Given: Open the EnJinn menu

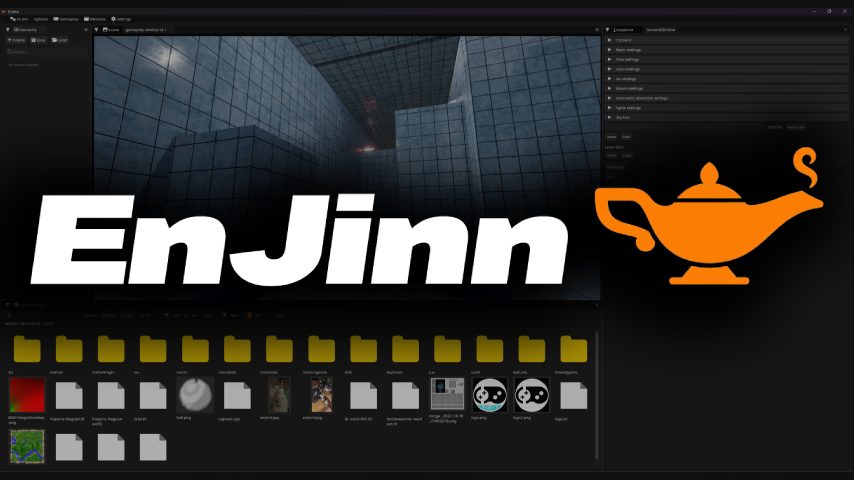Looking at the screenshot, I should tap(19, 19).
